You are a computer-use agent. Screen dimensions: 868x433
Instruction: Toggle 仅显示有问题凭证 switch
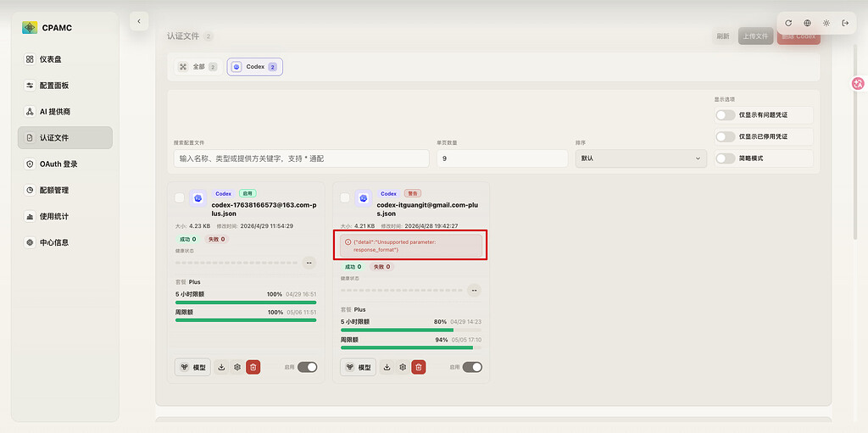point(726,115)
